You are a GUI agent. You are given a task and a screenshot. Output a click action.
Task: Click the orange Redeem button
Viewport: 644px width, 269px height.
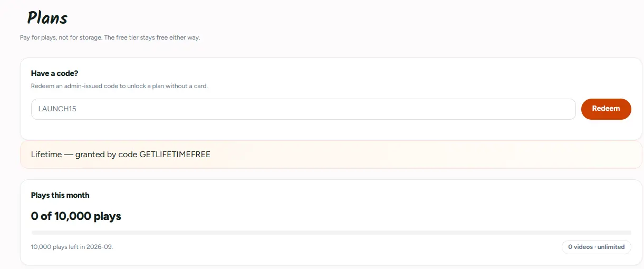pos(606,109)
